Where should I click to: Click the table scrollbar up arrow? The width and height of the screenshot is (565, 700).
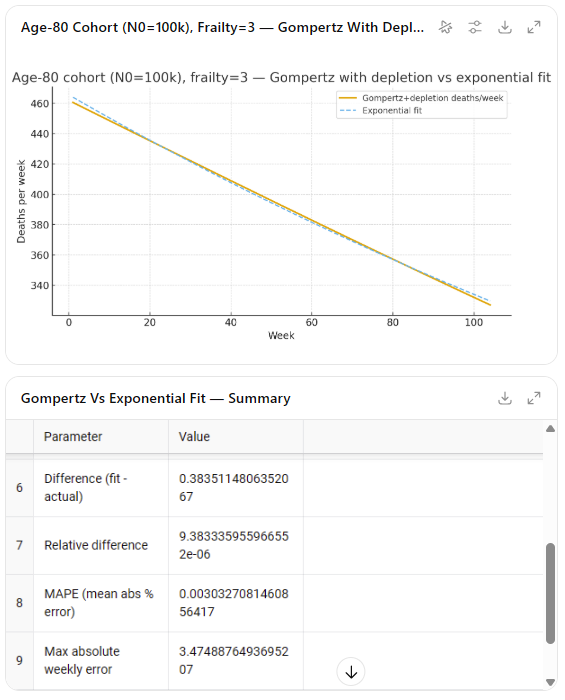[550, 429]
